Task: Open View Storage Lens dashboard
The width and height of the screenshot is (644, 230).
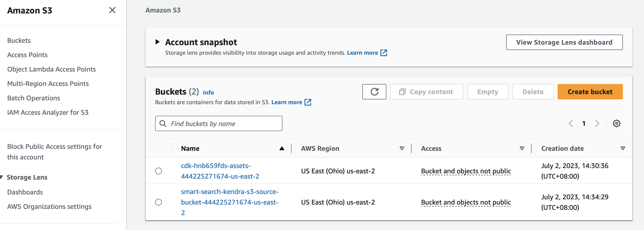Action: tap(564, 42)
